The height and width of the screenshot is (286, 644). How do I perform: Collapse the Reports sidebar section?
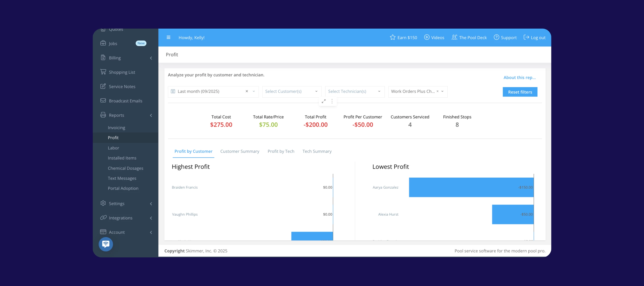click(151, 115)
